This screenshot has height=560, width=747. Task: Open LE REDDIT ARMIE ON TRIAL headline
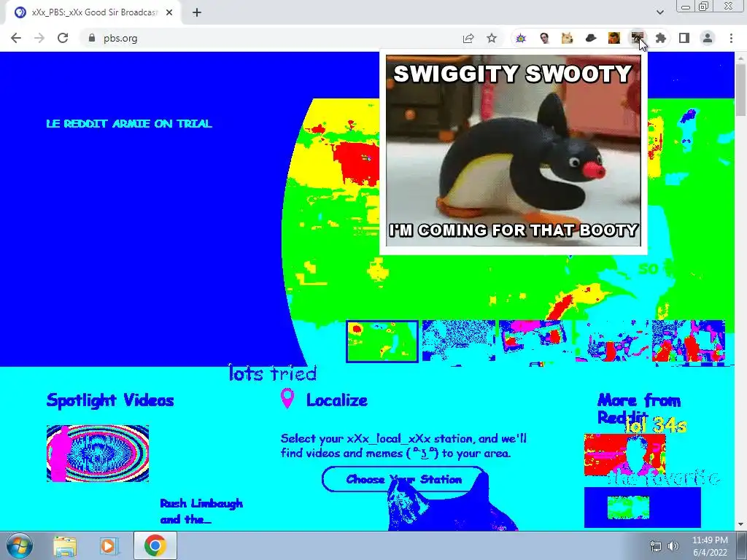pos(129,124)
